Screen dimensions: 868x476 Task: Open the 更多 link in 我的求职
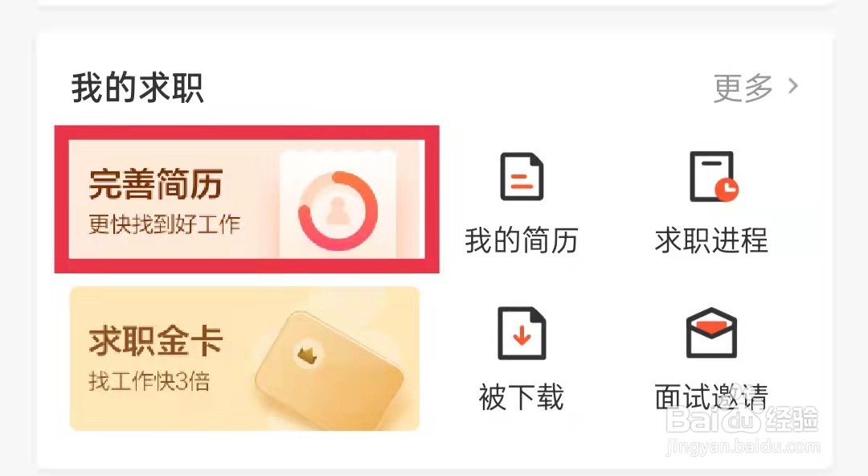coord(743,88)
